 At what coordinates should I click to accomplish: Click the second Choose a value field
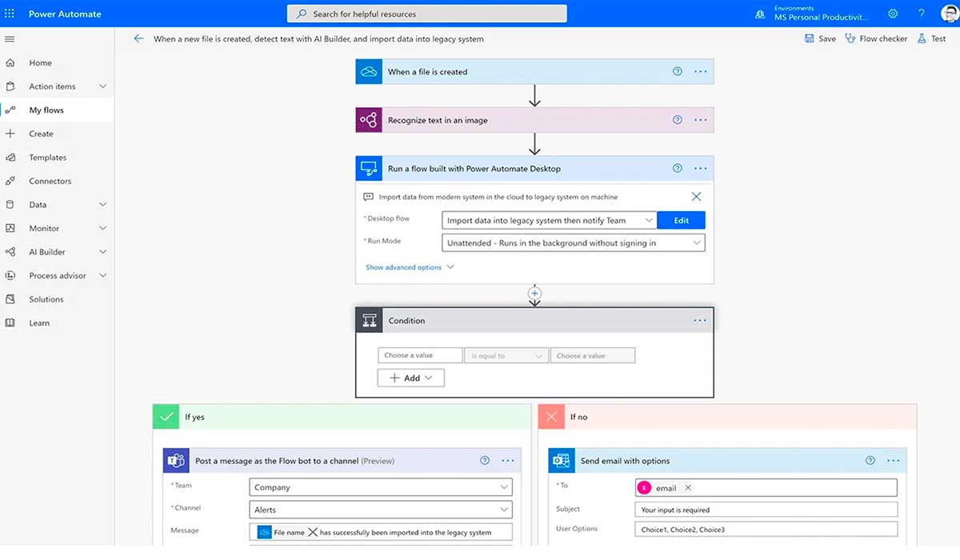(x=593, y=356)
